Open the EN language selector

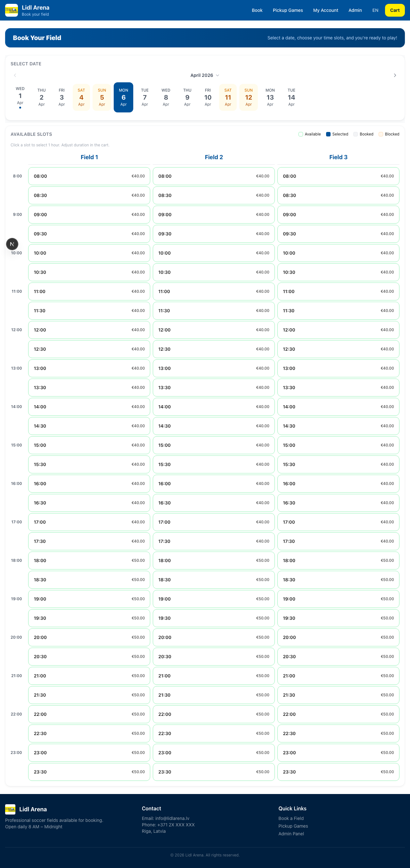point(375,10)
